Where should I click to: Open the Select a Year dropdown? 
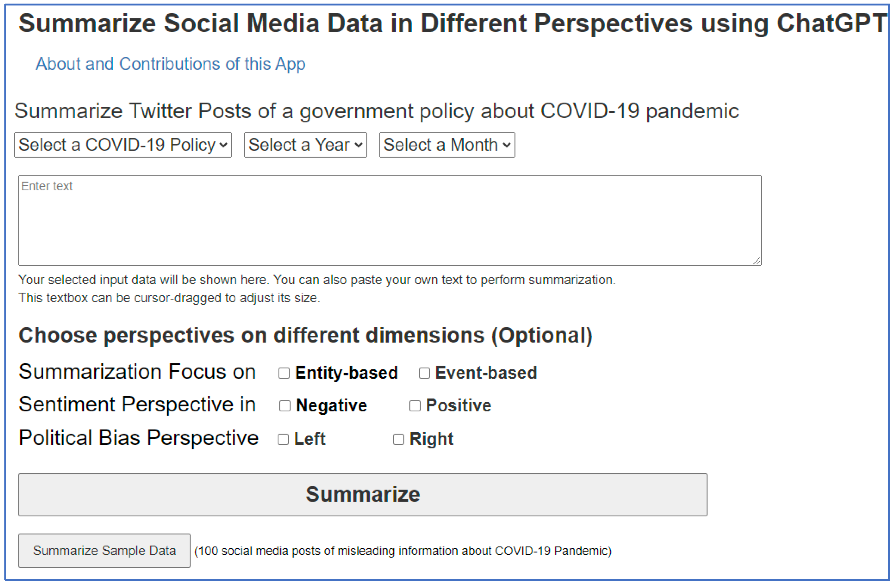tap(305, 145)
